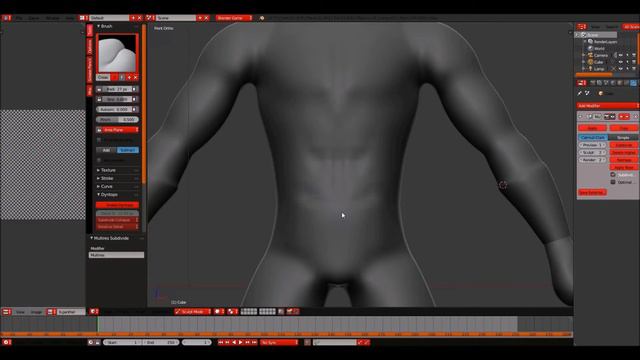Image resolution: width=640 pixels, height=360 pixels.
Task: Open the No Sync dropdown in timeline
Action: tap(279, 342)
